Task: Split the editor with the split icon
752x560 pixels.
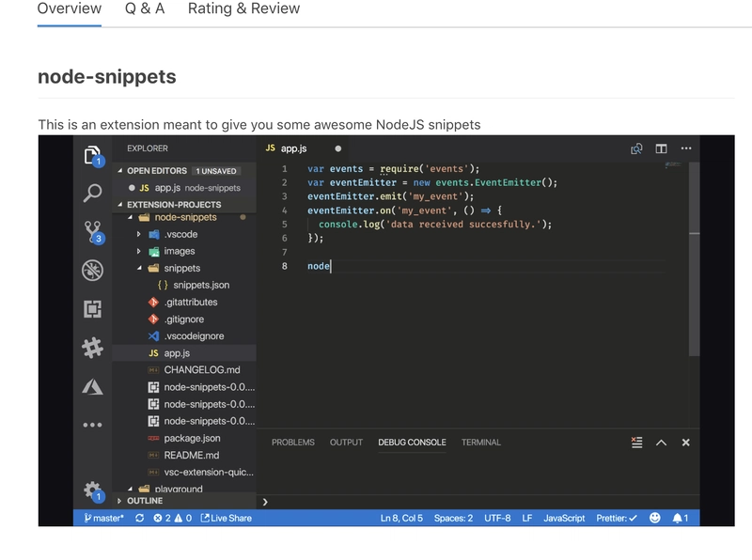Action: (x=661, y=148)
